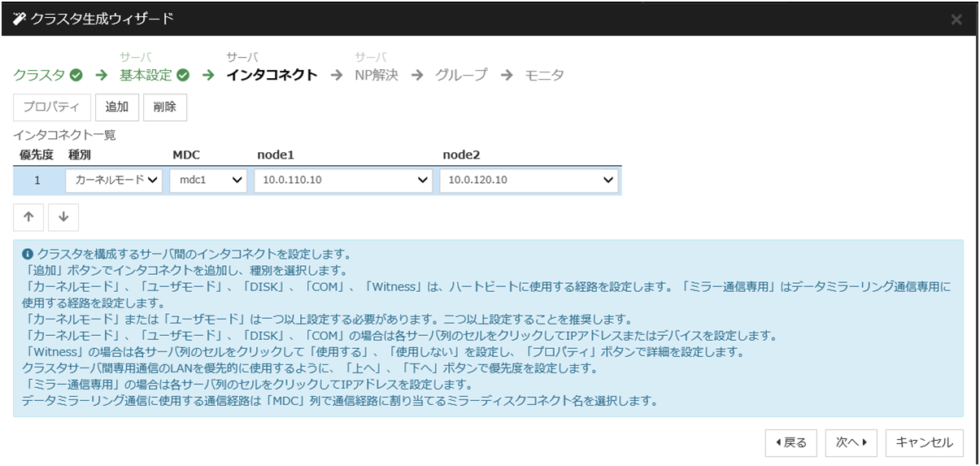Close the cluster generation wizard dialog

coord(956,20)
